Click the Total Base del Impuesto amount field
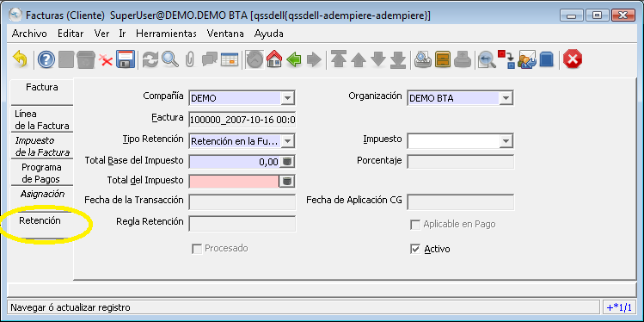This screenshot has width=644, height=322. pyautogui.click(x=235, y=162)
